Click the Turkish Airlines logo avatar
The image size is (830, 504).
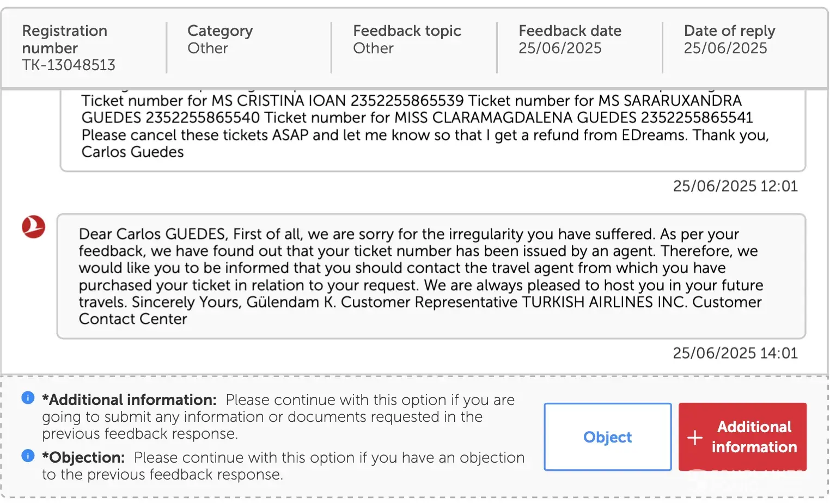[x=33, y=226]
